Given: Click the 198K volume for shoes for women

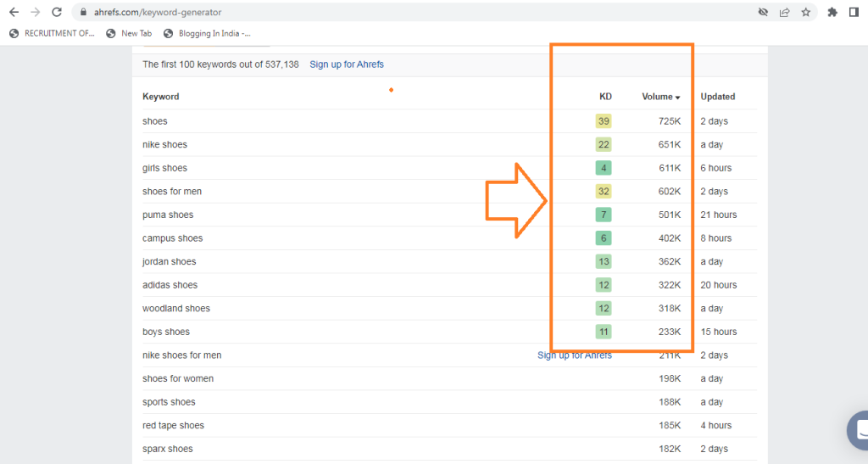Looking at the screenshot, I should pyautogui.click(x=670, y=378).
